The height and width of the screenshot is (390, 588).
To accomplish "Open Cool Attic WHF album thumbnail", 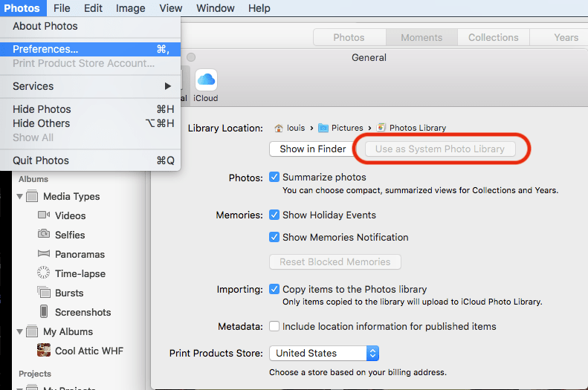I will [x=44, y=351].
